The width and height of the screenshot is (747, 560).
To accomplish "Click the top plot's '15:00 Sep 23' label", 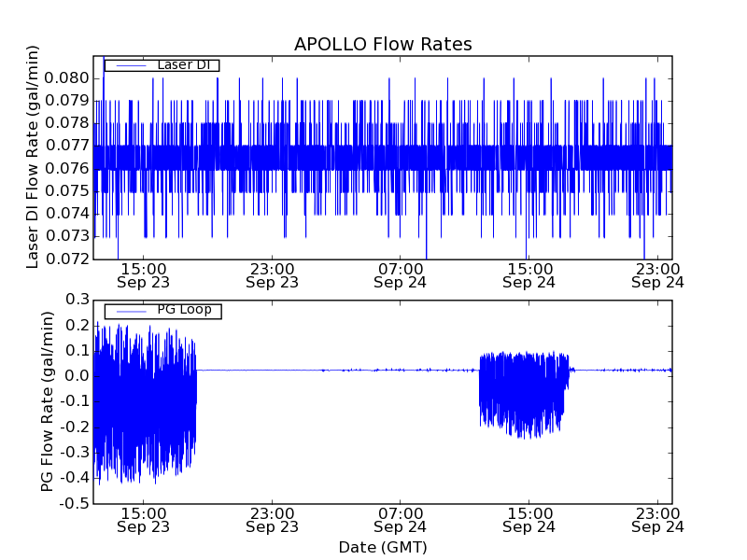I will tap(144, 275).
